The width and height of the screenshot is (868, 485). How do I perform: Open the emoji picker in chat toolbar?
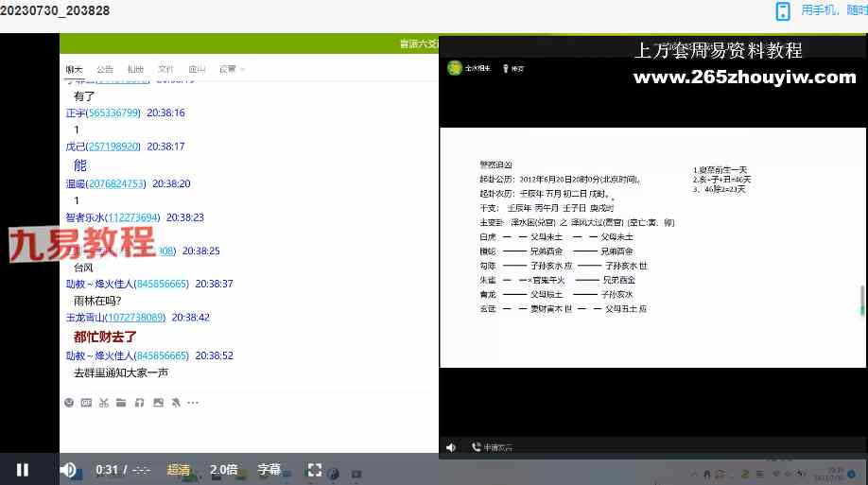[69, 403]
